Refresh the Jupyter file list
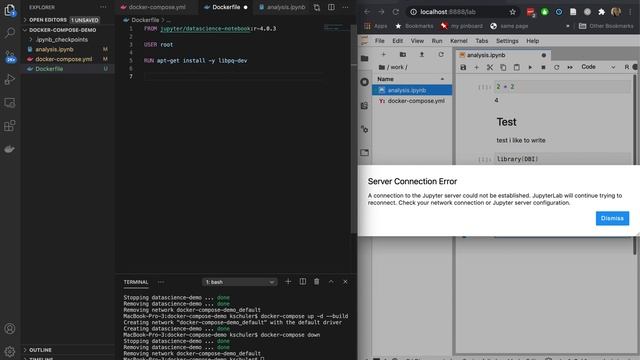 (441, 55)
